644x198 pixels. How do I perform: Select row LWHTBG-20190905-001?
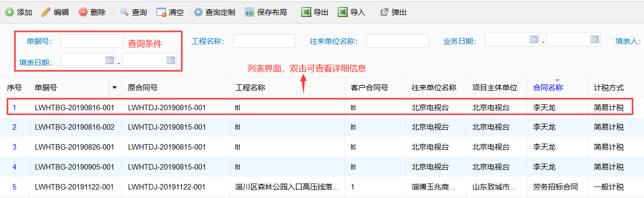click(x=322, y=167)
